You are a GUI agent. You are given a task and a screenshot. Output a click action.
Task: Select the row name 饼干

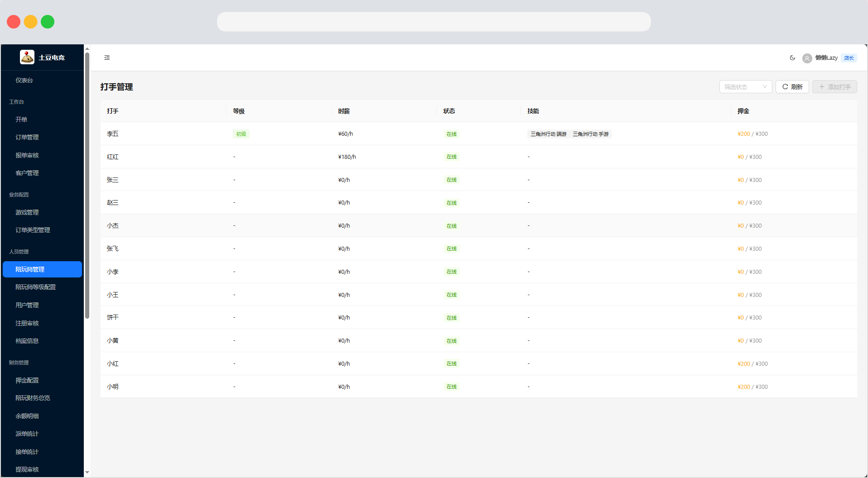113,318
